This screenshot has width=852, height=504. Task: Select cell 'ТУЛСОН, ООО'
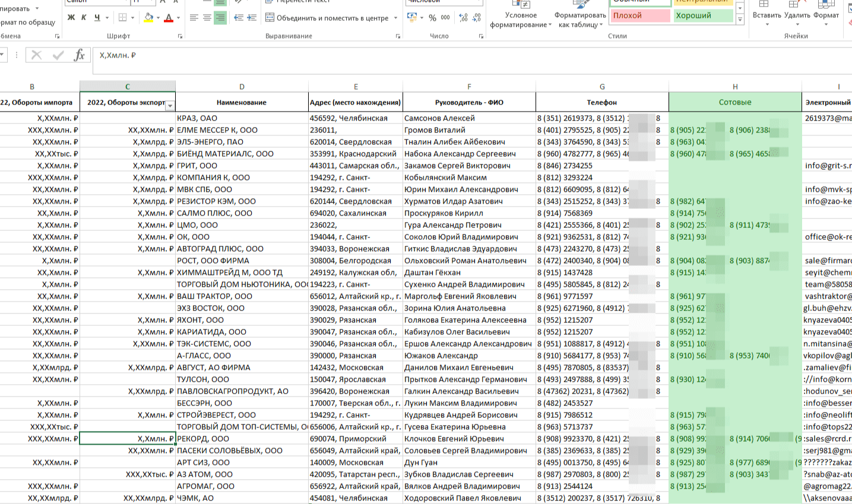[242, 379]
